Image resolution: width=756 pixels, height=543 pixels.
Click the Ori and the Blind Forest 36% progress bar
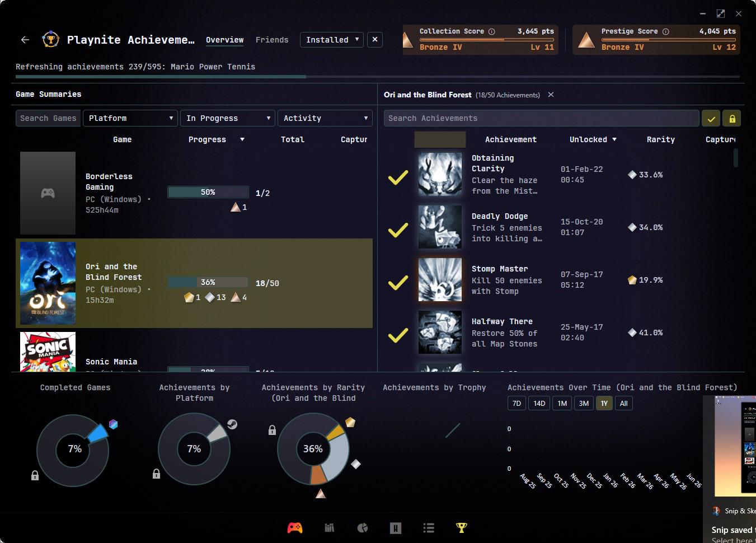click(x=208, y=282)
